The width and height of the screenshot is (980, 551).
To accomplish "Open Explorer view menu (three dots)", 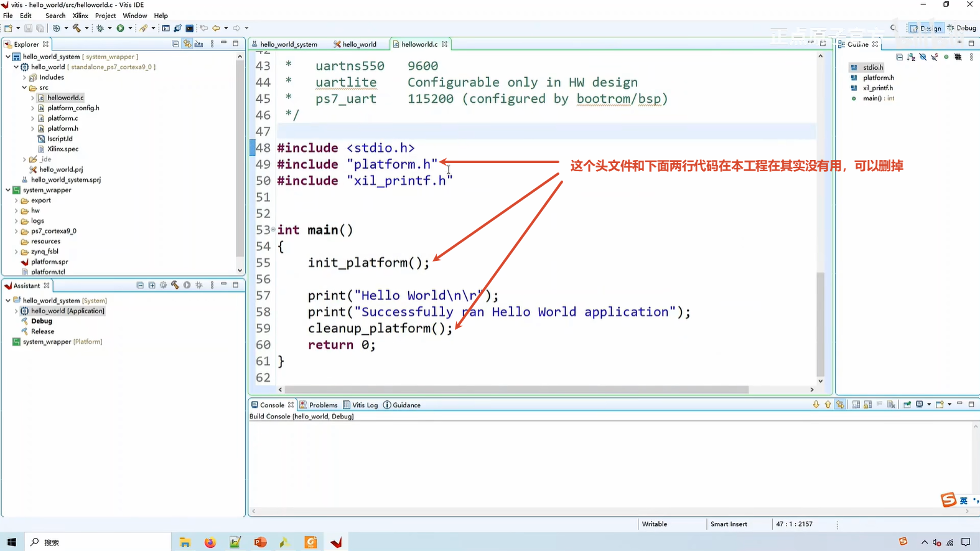I will coord(212,44).
